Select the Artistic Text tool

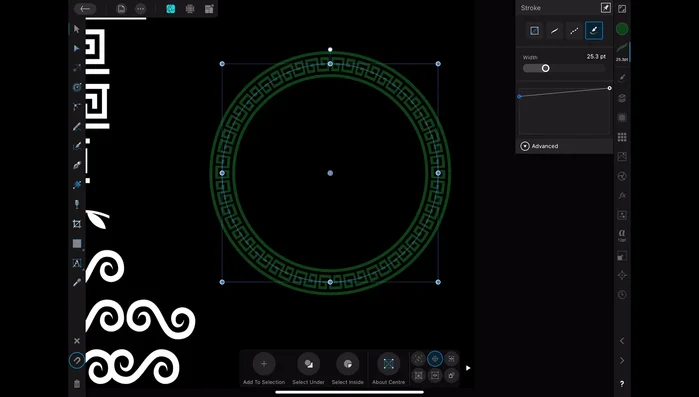pos(77,263)
